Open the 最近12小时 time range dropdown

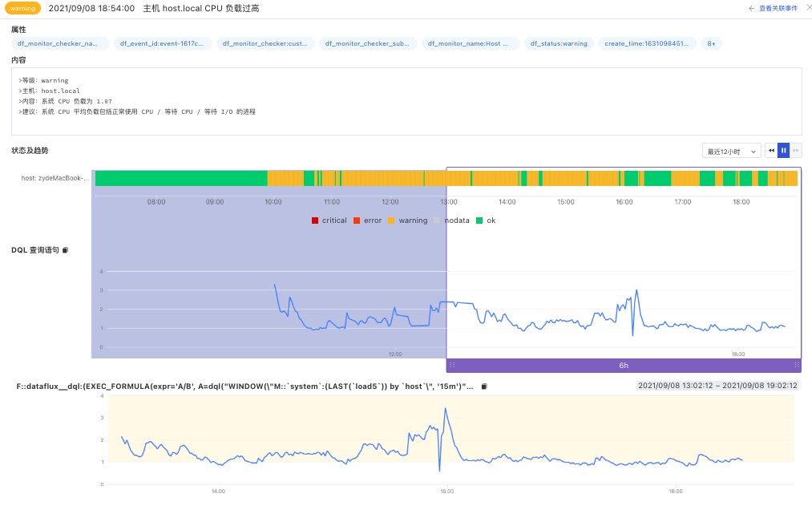click(x=731, y=152)
